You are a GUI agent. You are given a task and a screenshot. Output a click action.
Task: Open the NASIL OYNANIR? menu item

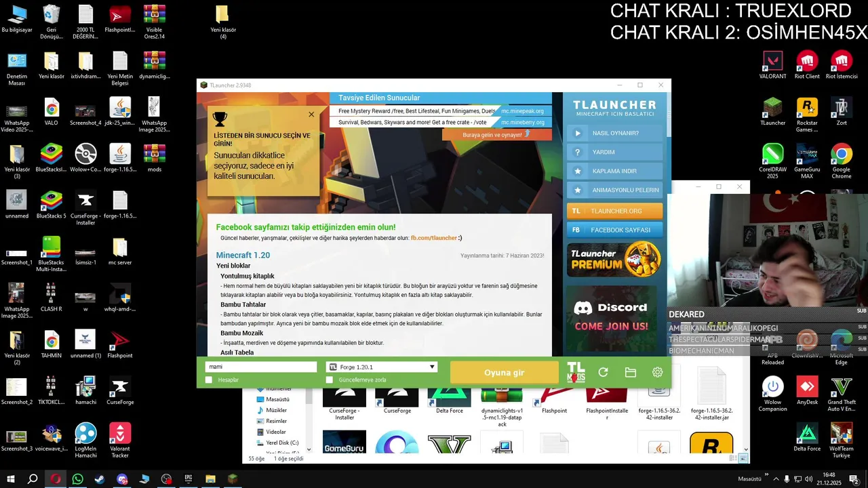pos(614,134)
